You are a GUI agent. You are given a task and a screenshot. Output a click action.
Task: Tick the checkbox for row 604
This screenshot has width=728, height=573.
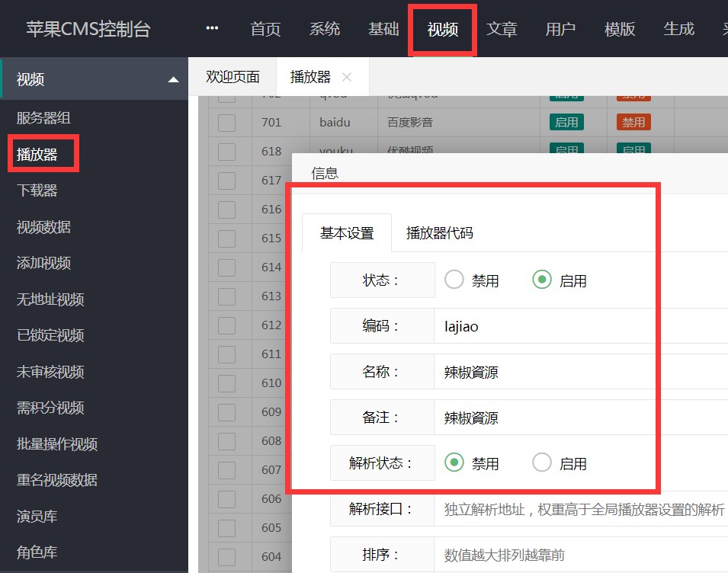click(x=226, y=557)
